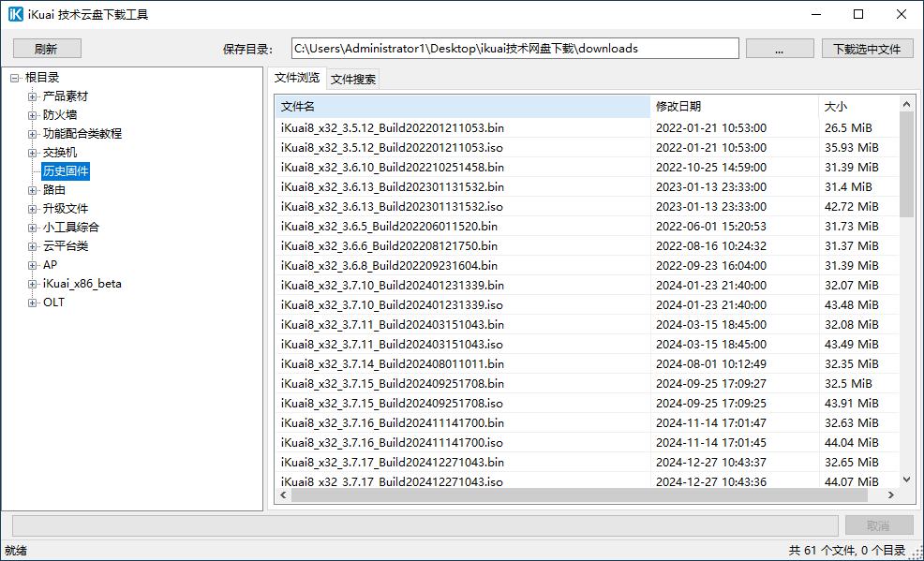Expand the iKuai_x86_beta tree node
Image resolution: width=924 pixels, height=561 pixels.
coord(33,285)
